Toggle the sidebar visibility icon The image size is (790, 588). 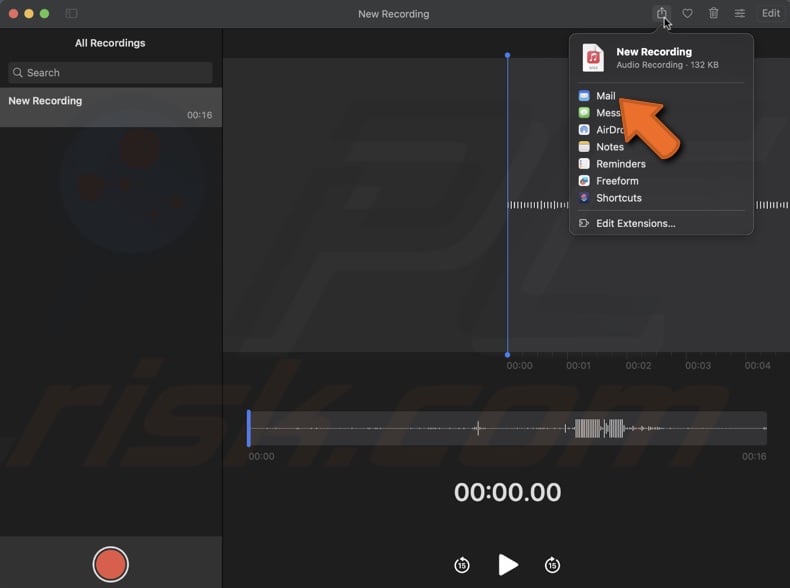point(71,13)
